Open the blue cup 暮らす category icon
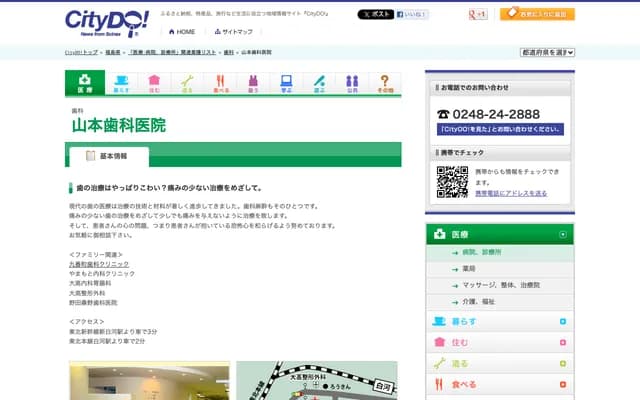This screenshot has height=400, width=640. tap(121, 84)
